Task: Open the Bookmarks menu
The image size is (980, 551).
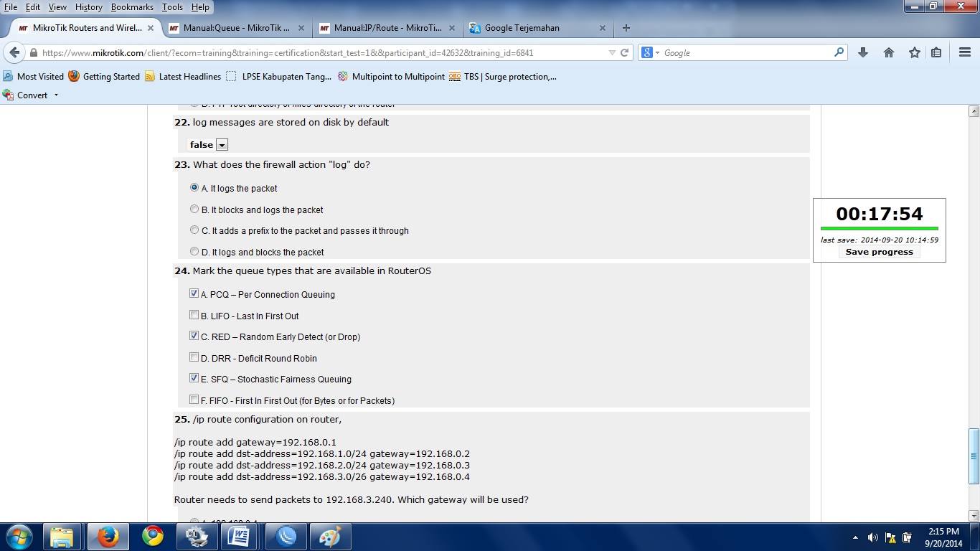Action: pos(132,7)
